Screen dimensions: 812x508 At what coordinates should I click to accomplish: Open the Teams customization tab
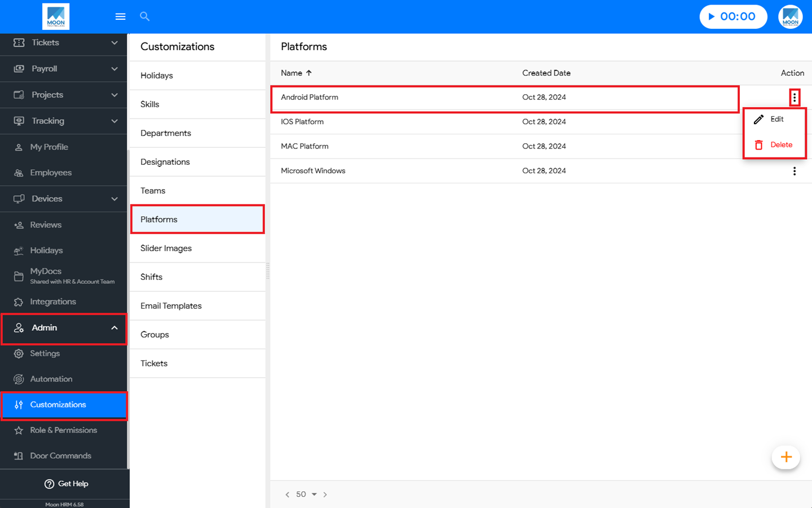tap(197, 191)
